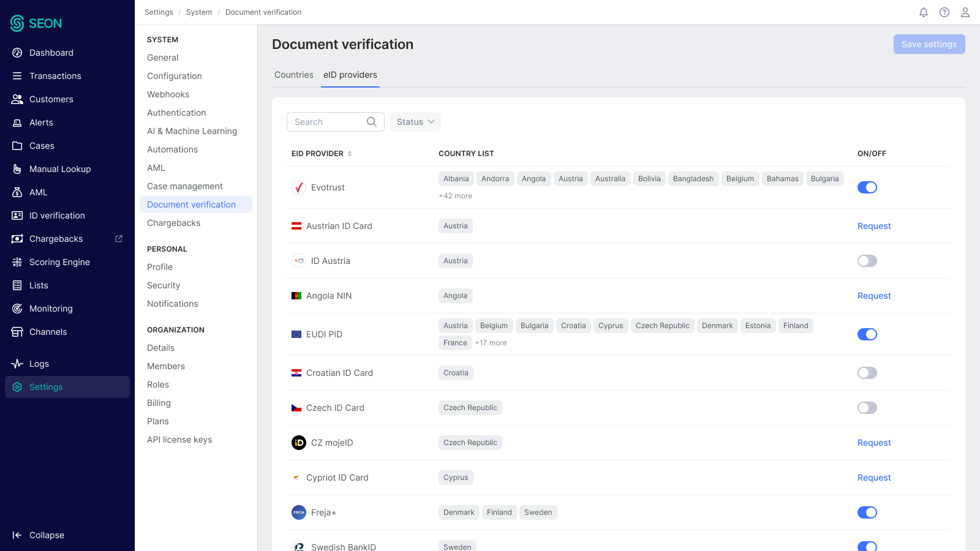Open the user account icon
The width and height of the screenshot is (980, 551).
coord(965,12)
